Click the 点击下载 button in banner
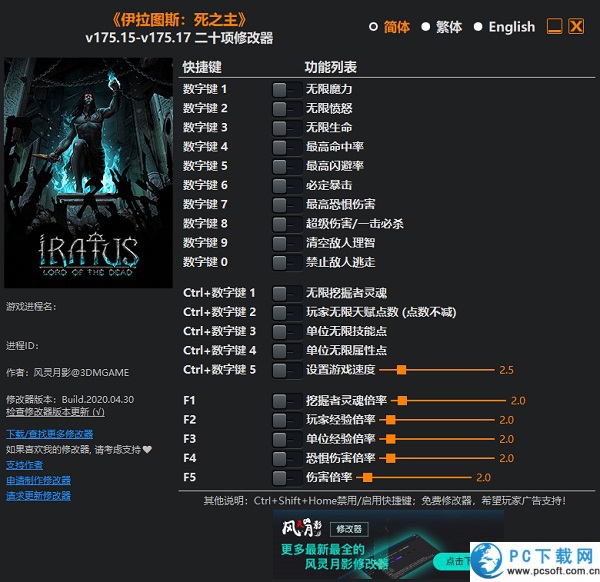Viewport: 600px width, 582px height. (452, 561)
